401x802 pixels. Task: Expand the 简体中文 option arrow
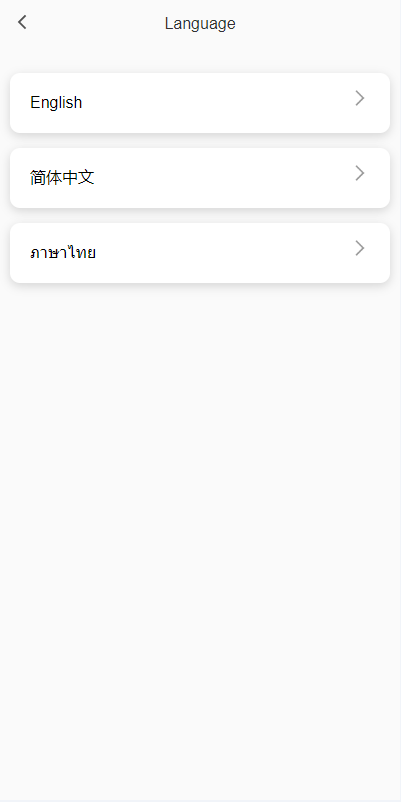click(360, 173)
